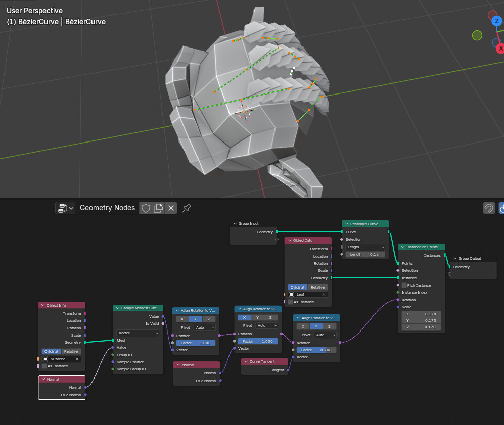This screenshot has height=425, width=504.
Task: Click the red X axis gizmo handle
Action: click(x=500, y=49)
